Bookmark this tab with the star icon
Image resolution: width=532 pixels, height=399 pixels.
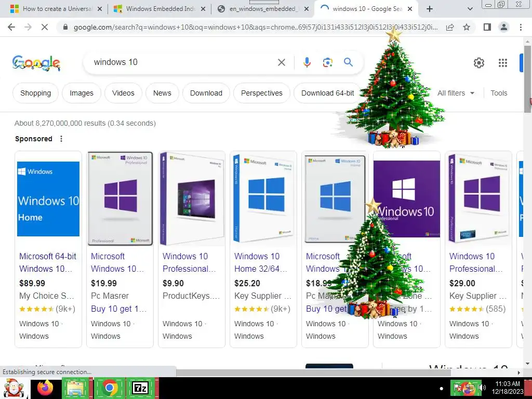[x=467, y=27]
